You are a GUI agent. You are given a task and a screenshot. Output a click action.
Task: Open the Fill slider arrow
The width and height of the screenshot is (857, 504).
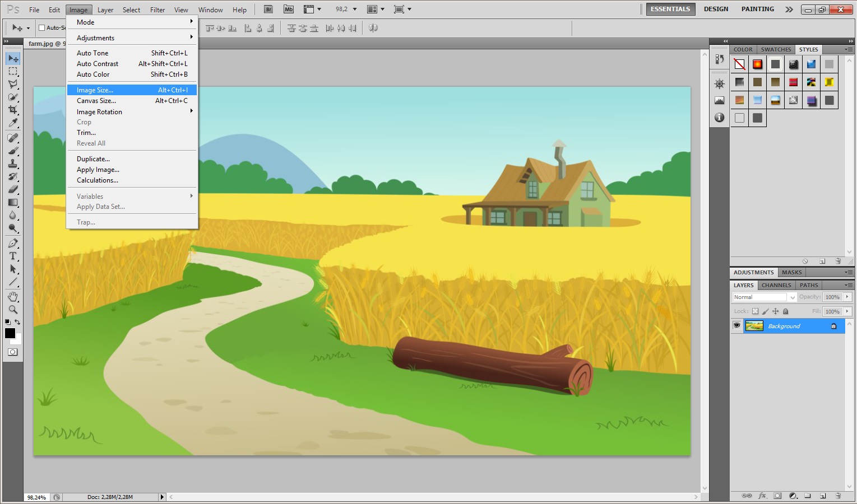click(847, 311)
